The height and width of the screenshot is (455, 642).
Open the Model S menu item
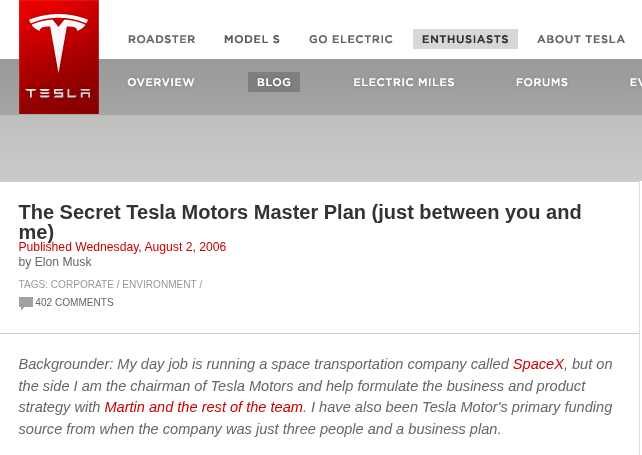pyautogui.click(x=252, y=39)
